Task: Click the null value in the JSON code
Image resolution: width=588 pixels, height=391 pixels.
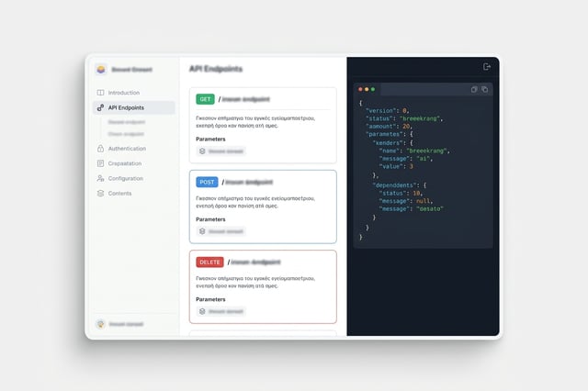Action: [x=423, y=201]
